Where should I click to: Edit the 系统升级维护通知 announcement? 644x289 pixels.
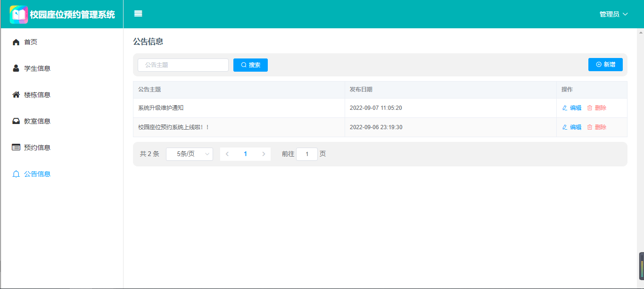click(571, 108)
